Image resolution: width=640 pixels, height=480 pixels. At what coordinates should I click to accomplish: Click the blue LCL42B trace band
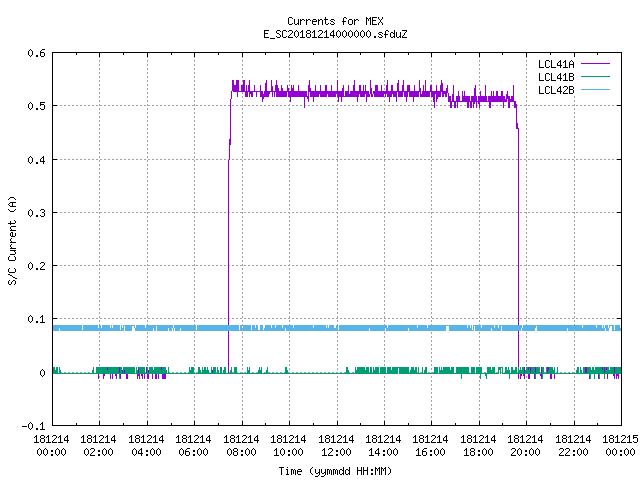(x=337, y=328)
